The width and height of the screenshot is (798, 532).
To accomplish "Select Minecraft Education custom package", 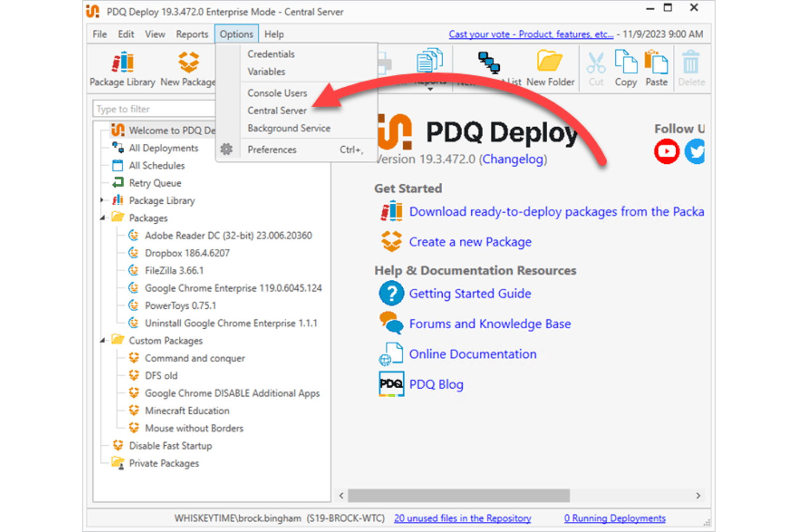I will (x=187, y=410).
